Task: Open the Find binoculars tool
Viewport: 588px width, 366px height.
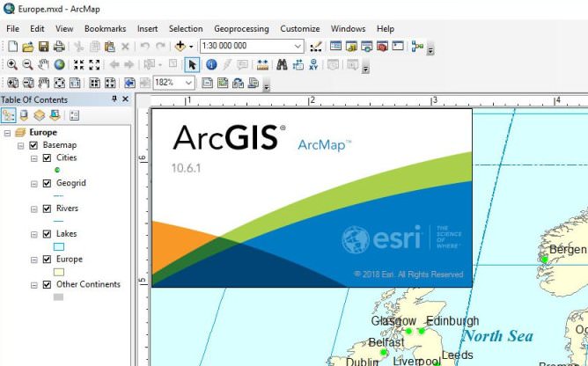Action: click(x=283, y=64)
